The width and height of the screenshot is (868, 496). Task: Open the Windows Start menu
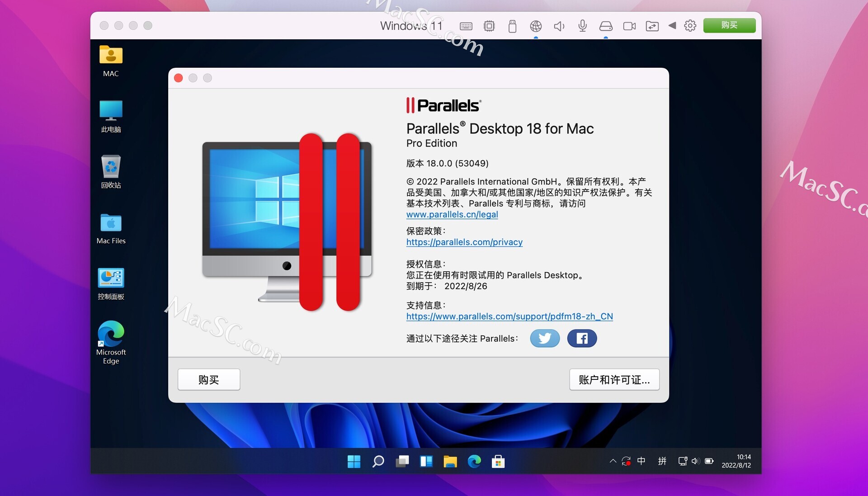[x=354, y=461]
